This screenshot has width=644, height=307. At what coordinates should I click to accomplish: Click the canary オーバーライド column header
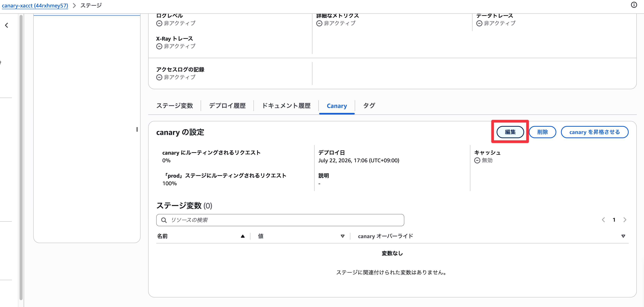pos(385,236)
